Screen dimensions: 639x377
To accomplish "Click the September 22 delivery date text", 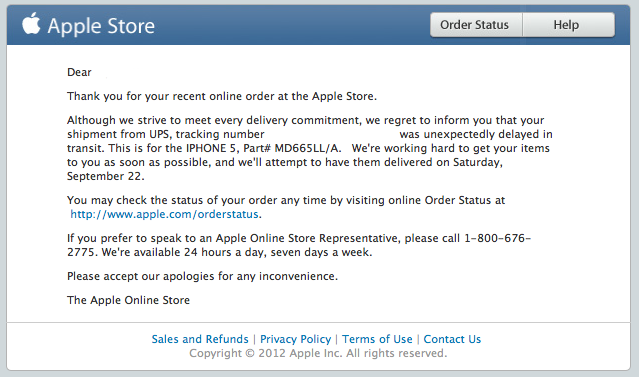I will [105, 176].
